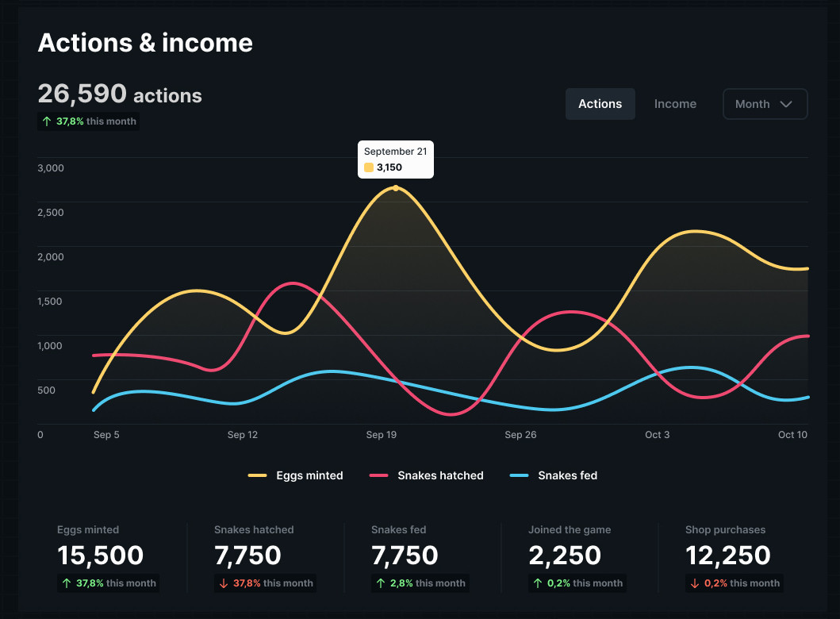Screen dimensions: 840x619
Task: Click the up arrow under Joined the game
Action: [x=537, y=583]
